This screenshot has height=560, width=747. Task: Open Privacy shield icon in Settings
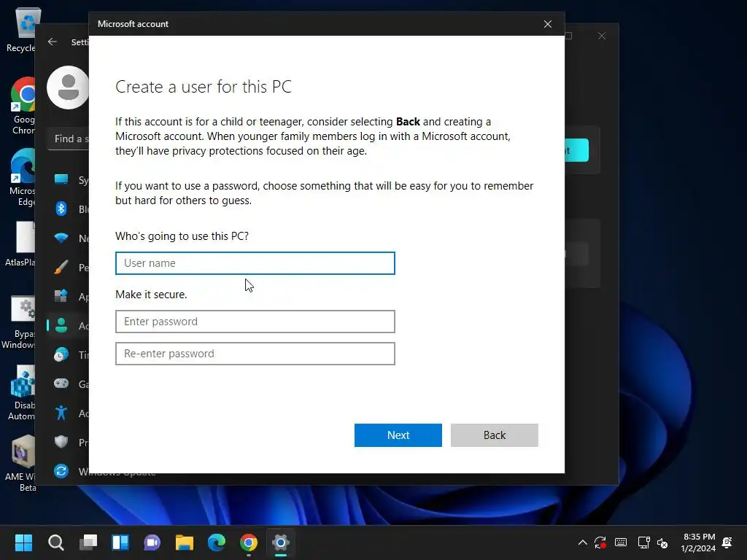coord(61,442)
